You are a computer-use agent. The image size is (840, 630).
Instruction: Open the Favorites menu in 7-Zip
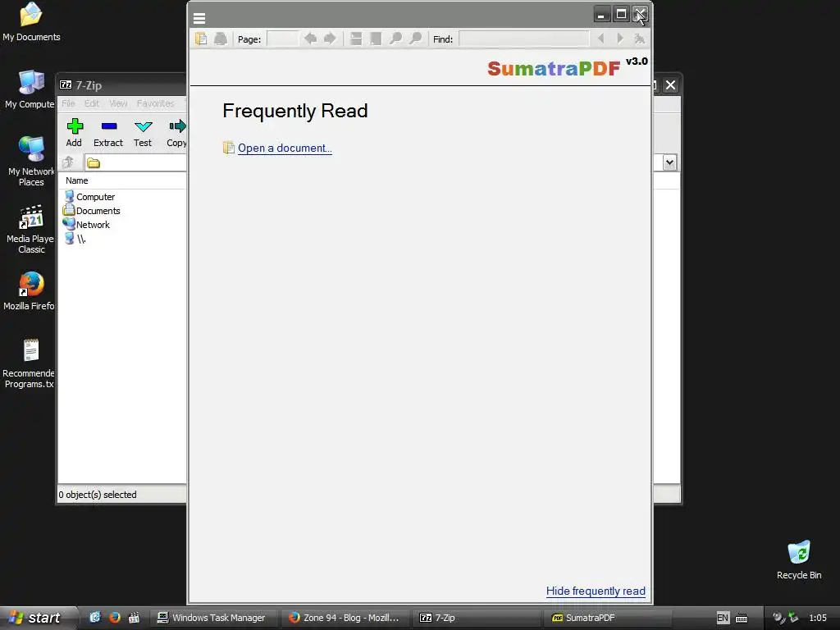(155, 103)
